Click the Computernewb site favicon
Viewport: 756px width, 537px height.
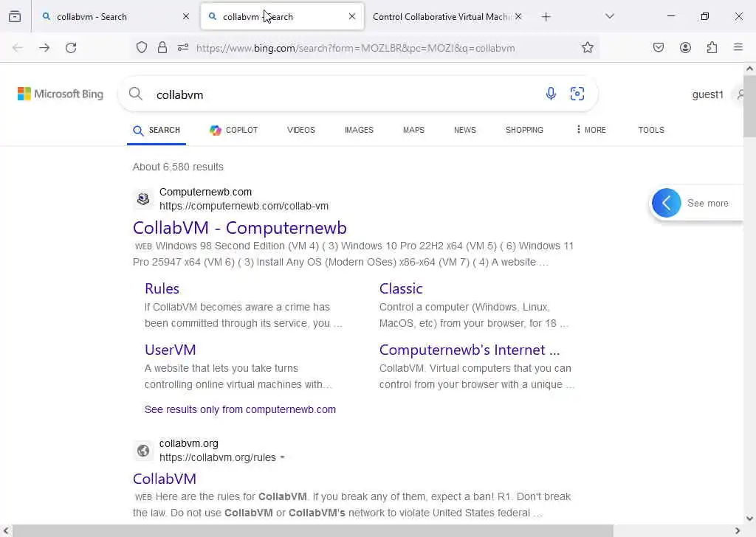[x=143, y=199]
